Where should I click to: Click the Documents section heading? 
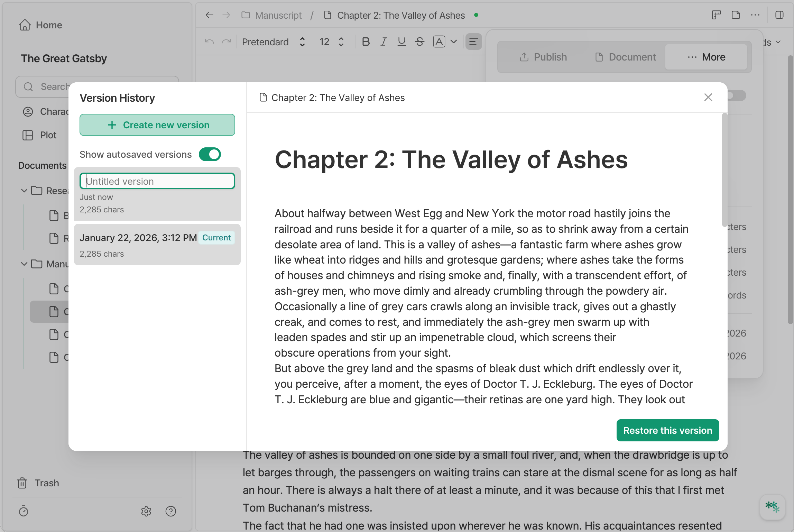click(x=42, y=165)
